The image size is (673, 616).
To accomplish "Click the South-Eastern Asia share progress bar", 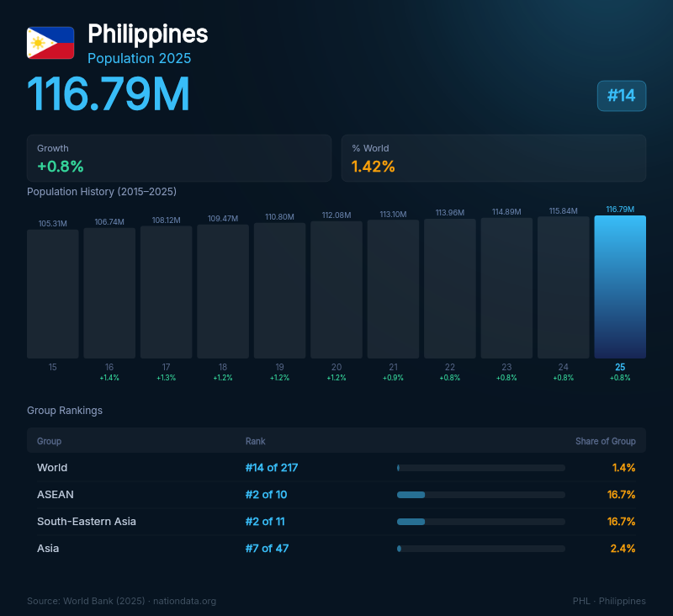I will (x=481, y=522).
